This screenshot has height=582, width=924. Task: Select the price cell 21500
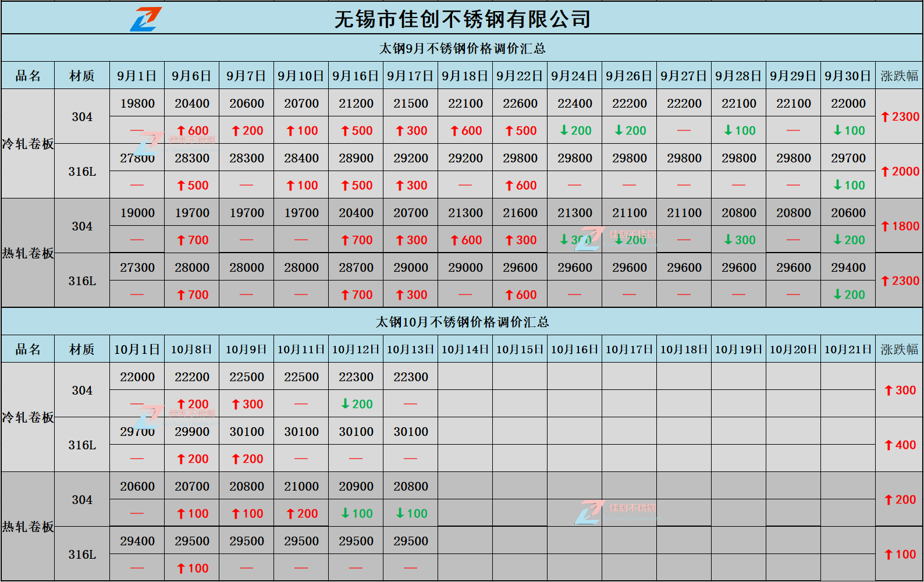pos(411,103)
